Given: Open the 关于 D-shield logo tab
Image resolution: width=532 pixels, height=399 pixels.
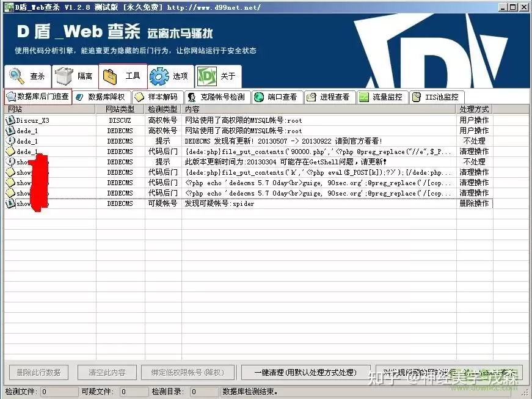Looking at the screenshot, I should coord(218,76).
